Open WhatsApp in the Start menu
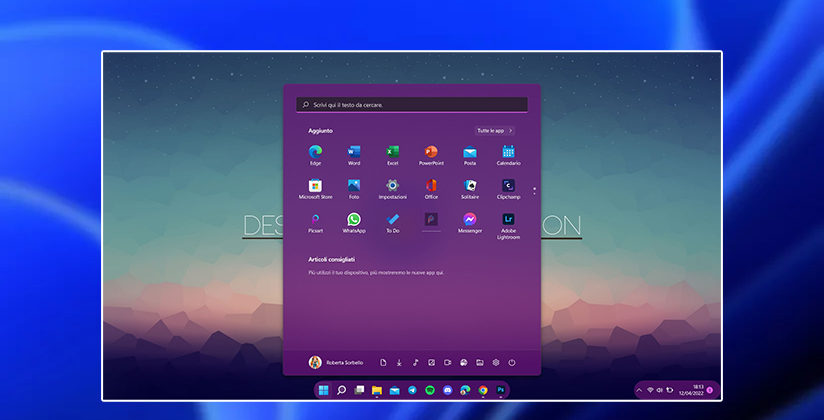 [x=354, y=220]
